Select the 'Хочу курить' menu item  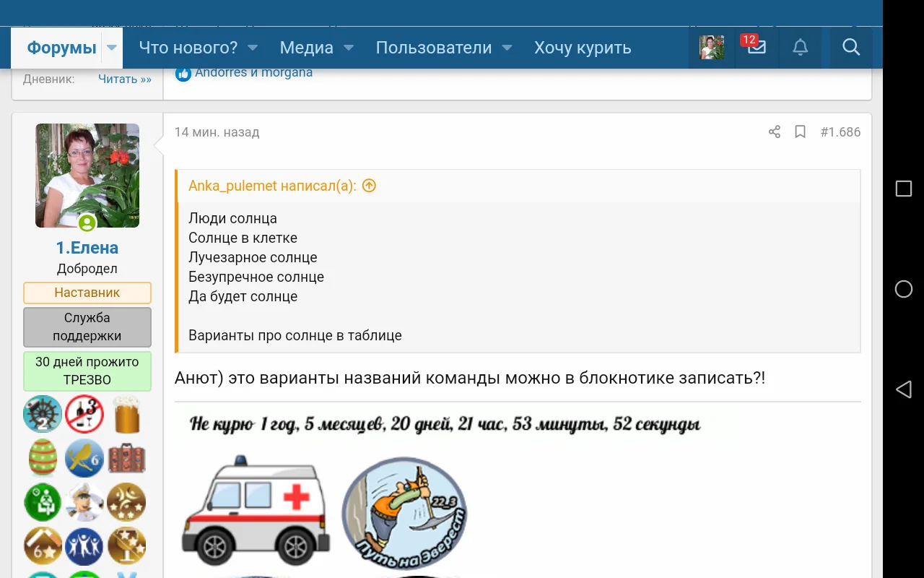coord(582,48)
